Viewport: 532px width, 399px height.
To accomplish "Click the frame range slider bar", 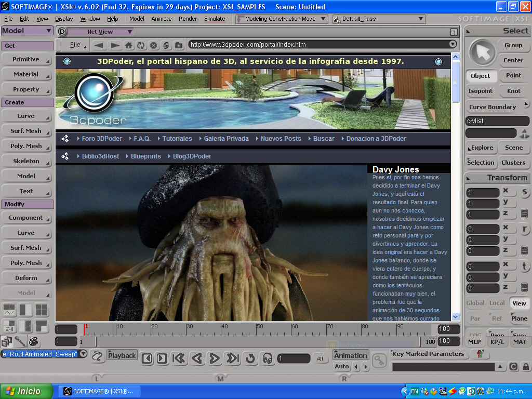I will 258,342.
